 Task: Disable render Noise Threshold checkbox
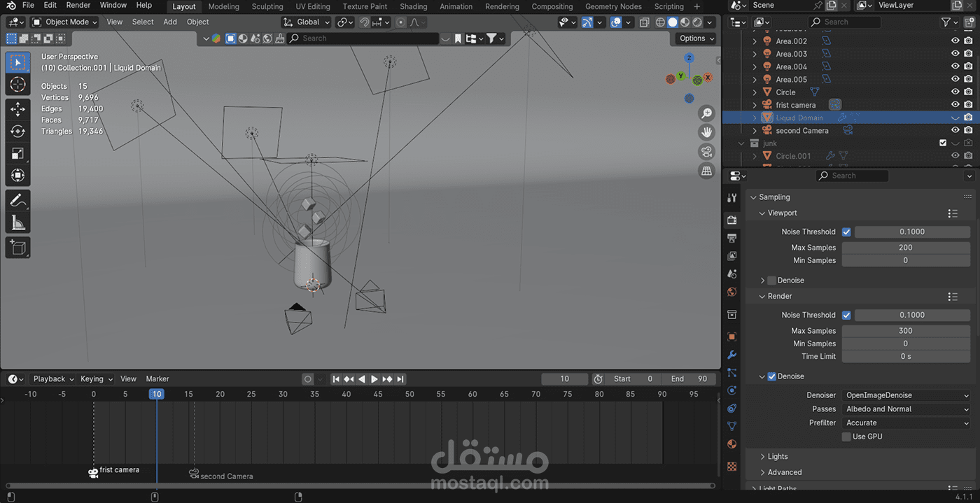(846, 315)
